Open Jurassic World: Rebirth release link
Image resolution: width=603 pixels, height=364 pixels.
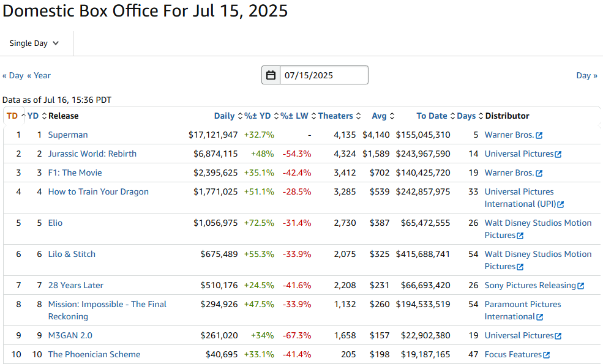tap(92, 154)
